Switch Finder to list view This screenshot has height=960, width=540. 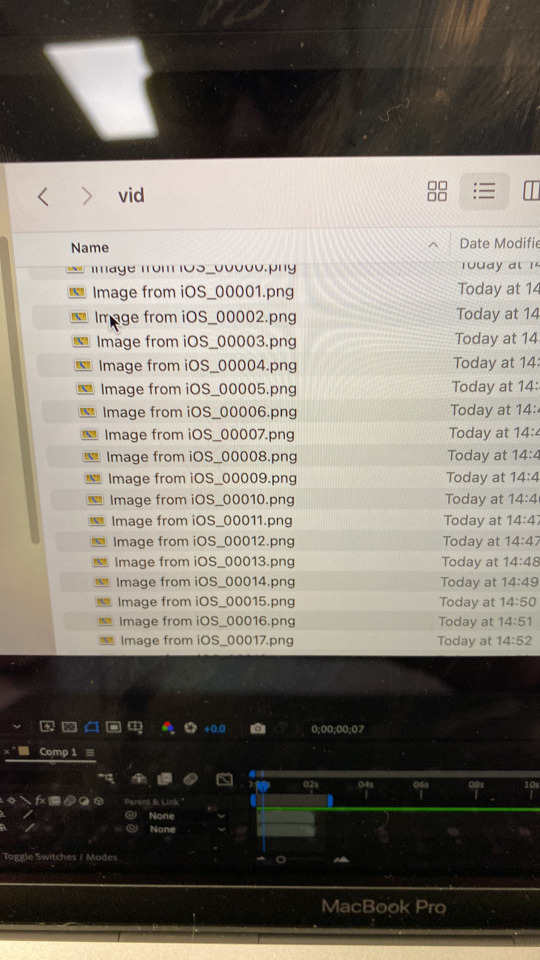pyautogui.click(x=484, y=191)
